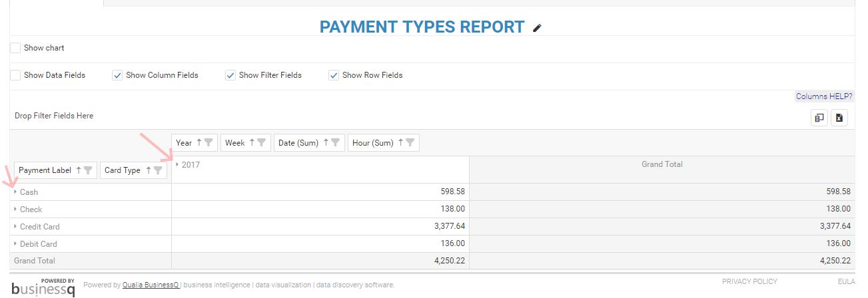
Task: Click the Date (Sum) field header
Action: [309, 142]
